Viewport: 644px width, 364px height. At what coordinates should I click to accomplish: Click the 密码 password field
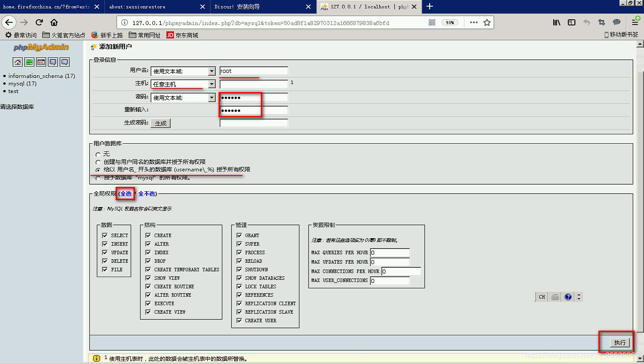coord(254,98)
